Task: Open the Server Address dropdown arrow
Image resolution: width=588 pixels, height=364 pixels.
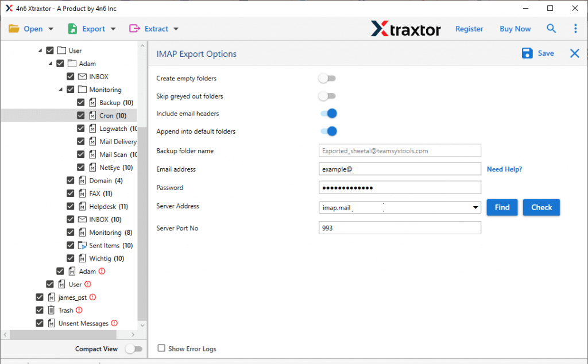Action: [x=475, y=207]
